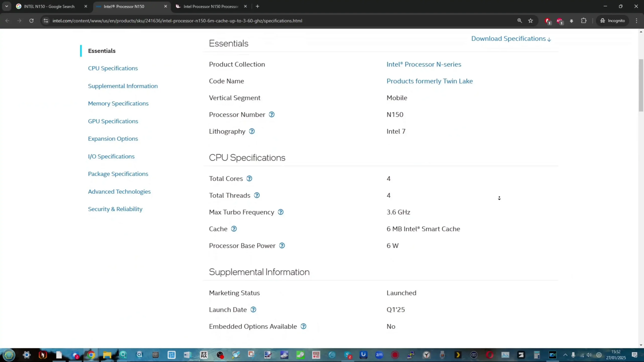The image size is (644, 362).
Task: Click the Q1'25 launch date value
Action: click(395, 310)
